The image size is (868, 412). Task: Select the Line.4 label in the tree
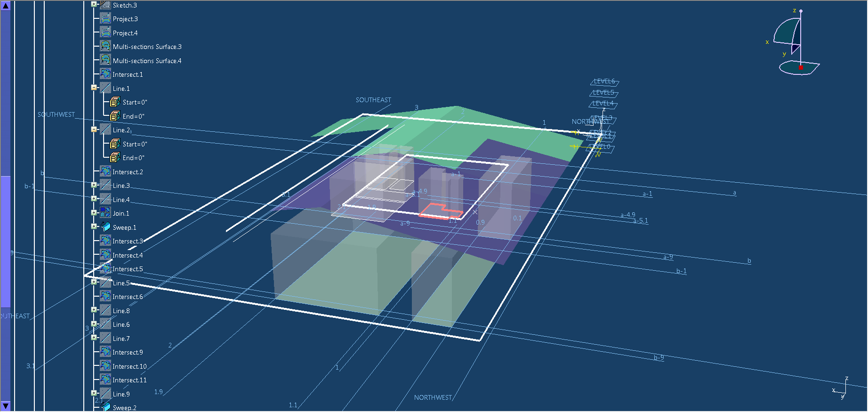(x=121, y=200)
